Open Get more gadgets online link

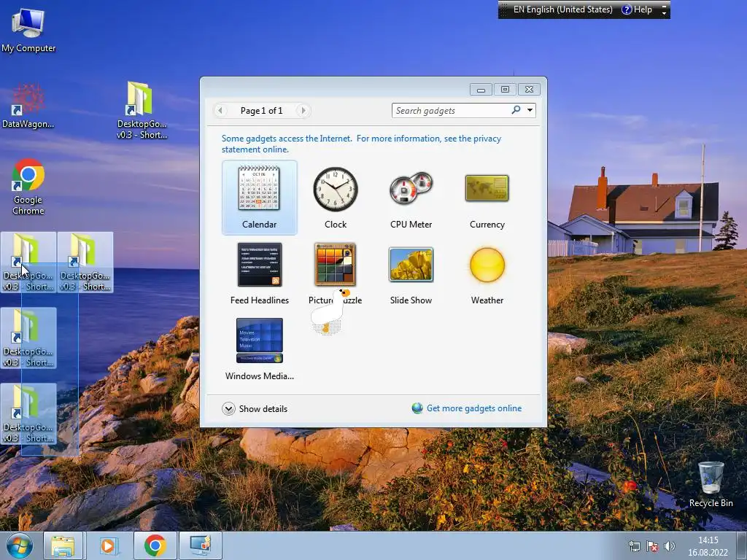coord(474,408)
